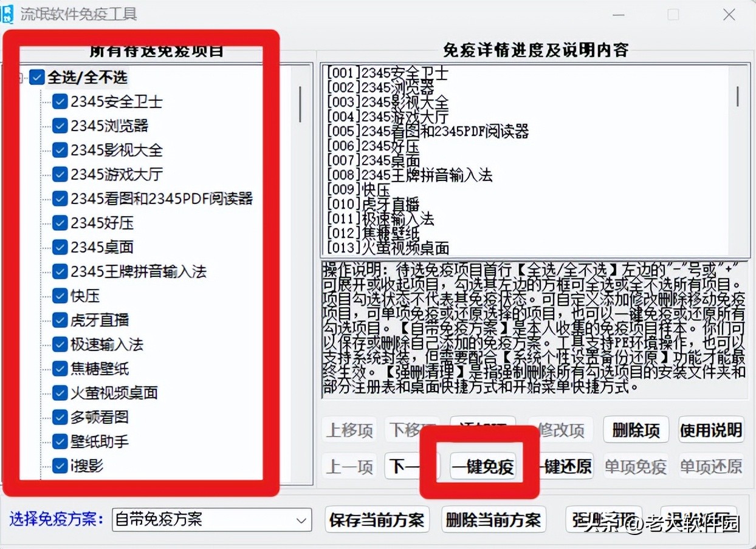Click the 上移项 button
Viewport: 756px width, 549px height.
pyautogui.click(x=349, y=429)
